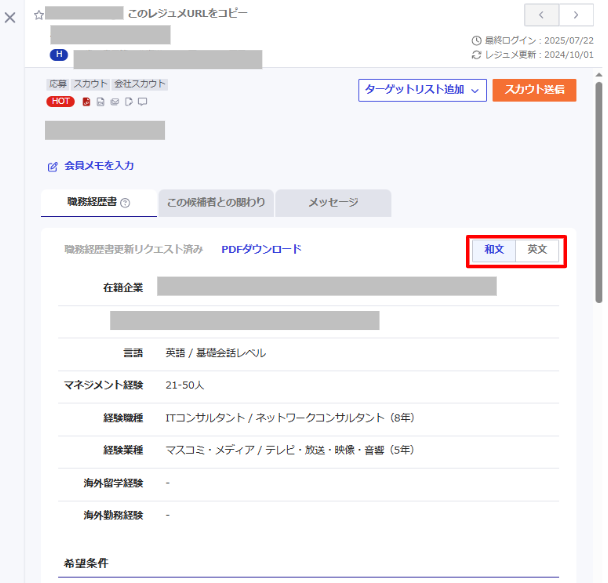
Task: Click the grey tag-shaped icon
Action: [129, 102]
